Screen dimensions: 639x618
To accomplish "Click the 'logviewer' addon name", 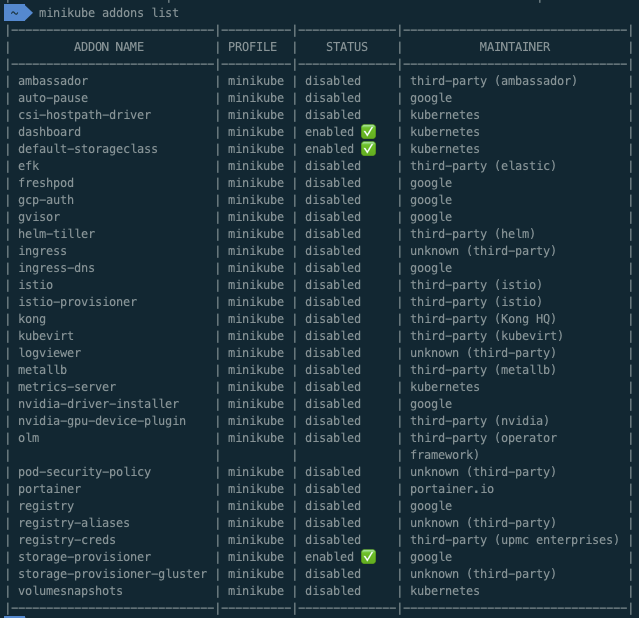I will [49, 353].
